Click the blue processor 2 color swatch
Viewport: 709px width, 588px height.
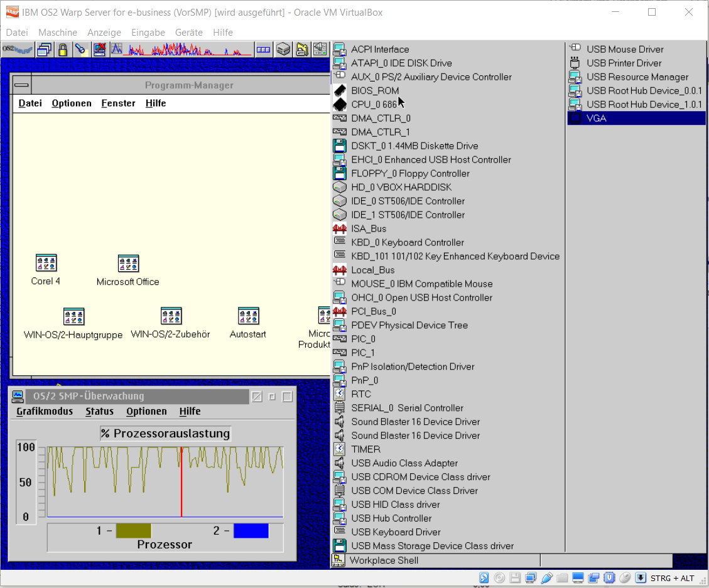(x=251, y=531)
